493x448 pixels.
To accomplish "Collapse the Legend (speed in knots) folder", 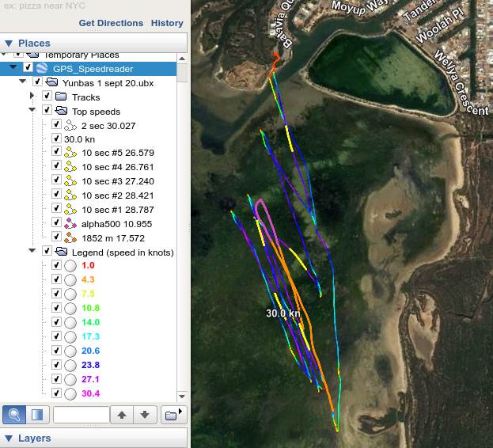I will 32,252.
